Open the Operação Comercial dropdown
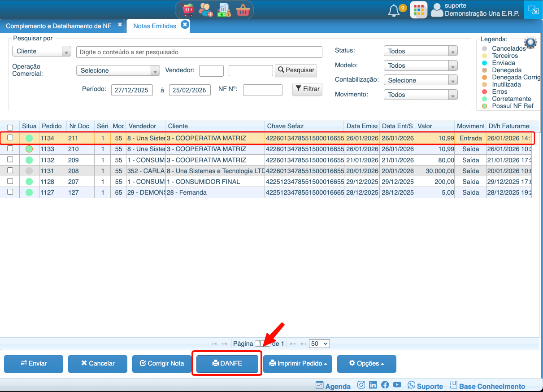The width and height of the screenshot is (543, 392). click(x=118, y=70)
